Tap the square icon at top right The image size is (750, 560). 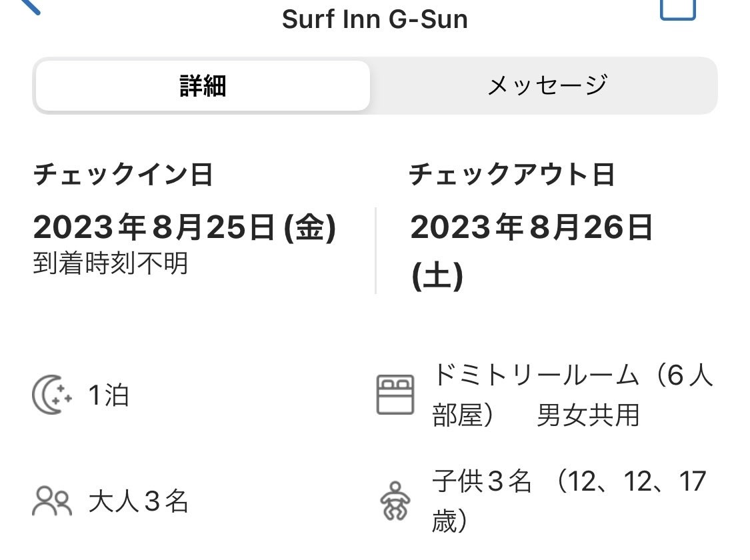(677, 8)
